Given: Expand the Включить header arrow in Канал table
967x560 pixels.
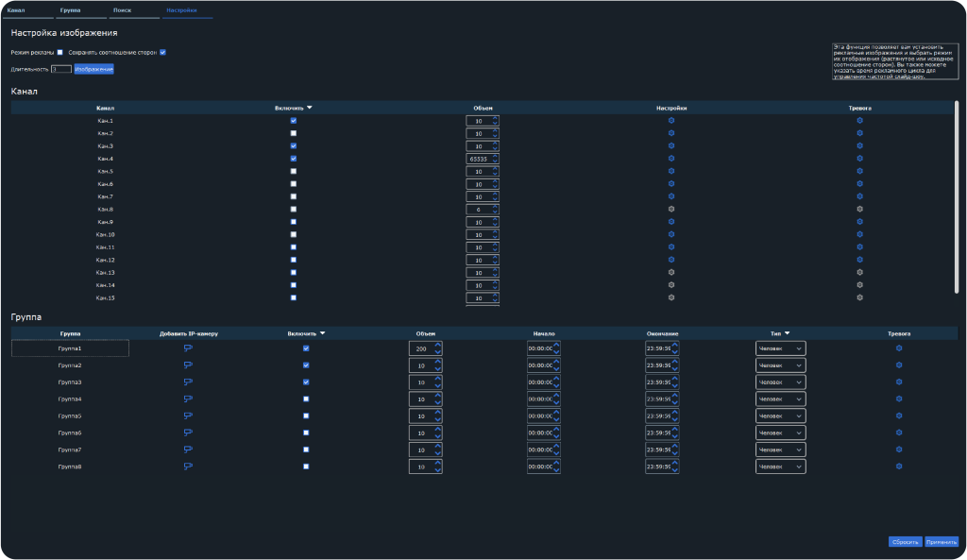Looking at the screenshot, I should tap(310, 108).
